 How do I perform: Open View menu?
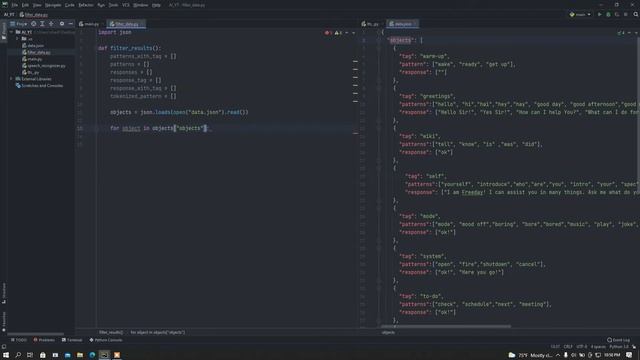(x=37, y=5)
